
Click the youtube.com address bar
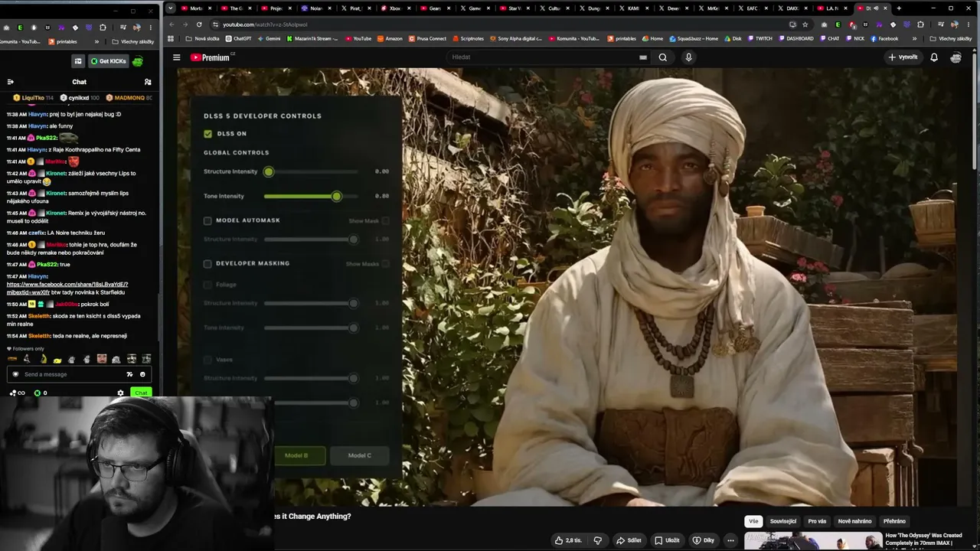tap(498, 24)
